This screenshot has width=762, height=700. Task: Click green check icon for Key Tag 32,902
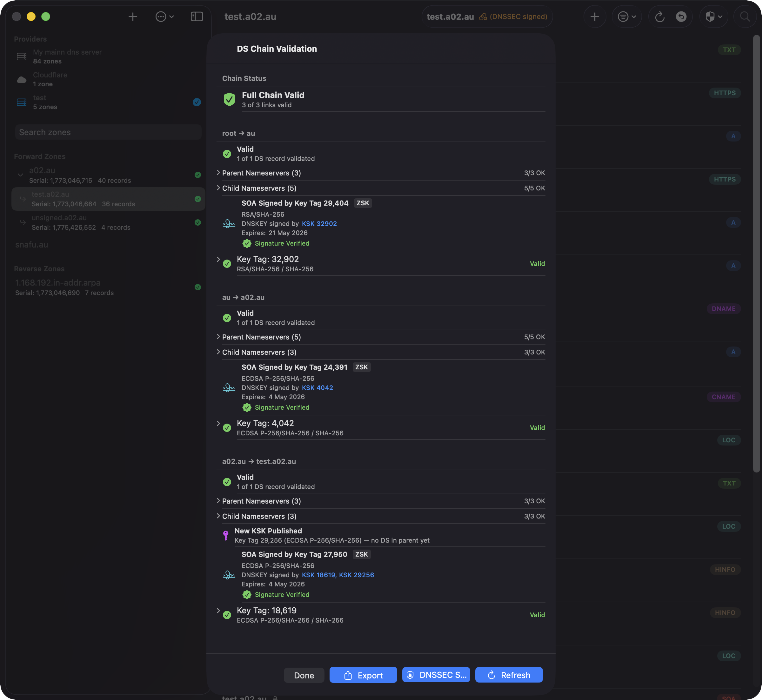tap(227, 264)
